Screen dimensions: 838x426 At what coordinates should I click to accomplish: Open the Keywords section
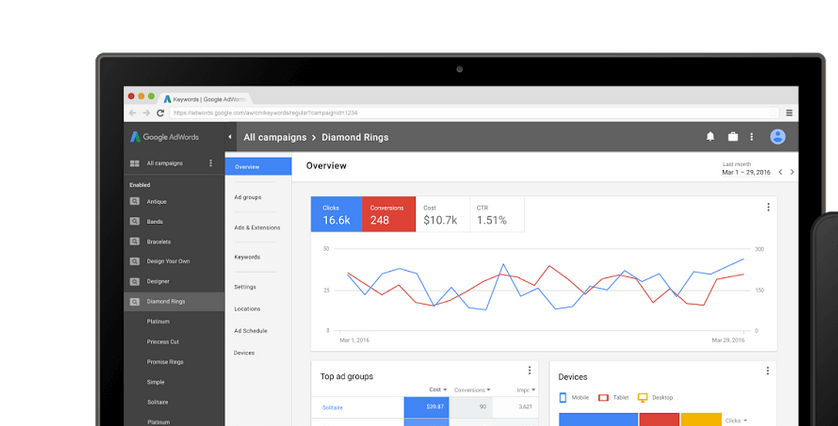(x=247, y=257)
